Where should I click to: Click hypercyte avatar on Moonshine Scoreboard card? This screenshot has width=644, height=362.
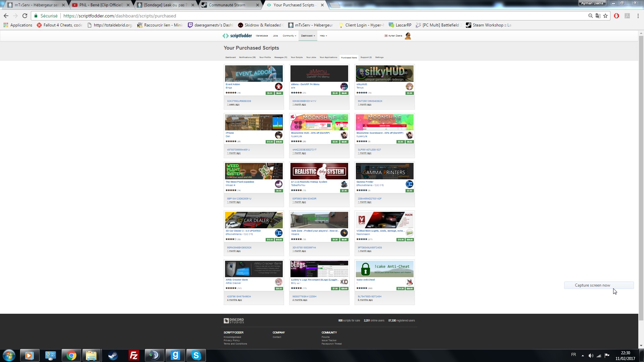[x=409, y=135]
